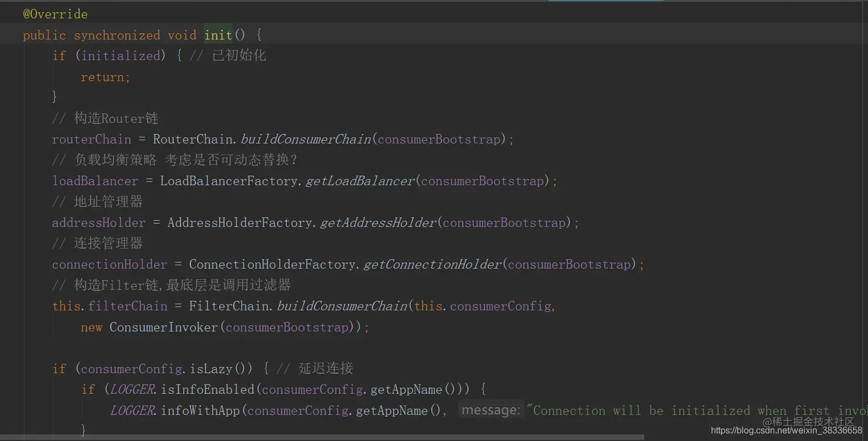This screenshot has width=868, height=441.
Task: Click the 连接管理器 comment
Action: (98, 244)
